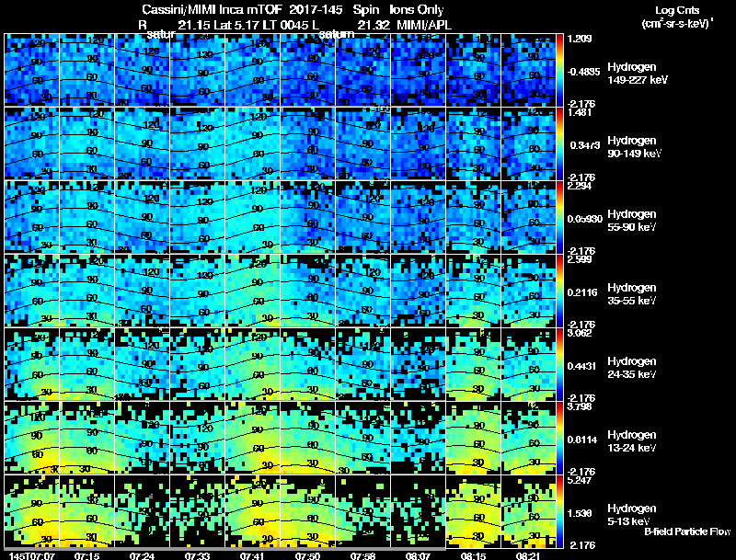Screen dimensions: 736x560
Task: Click the colorbar midpoint value '-0.4895'
Action: tap(583, 73)
